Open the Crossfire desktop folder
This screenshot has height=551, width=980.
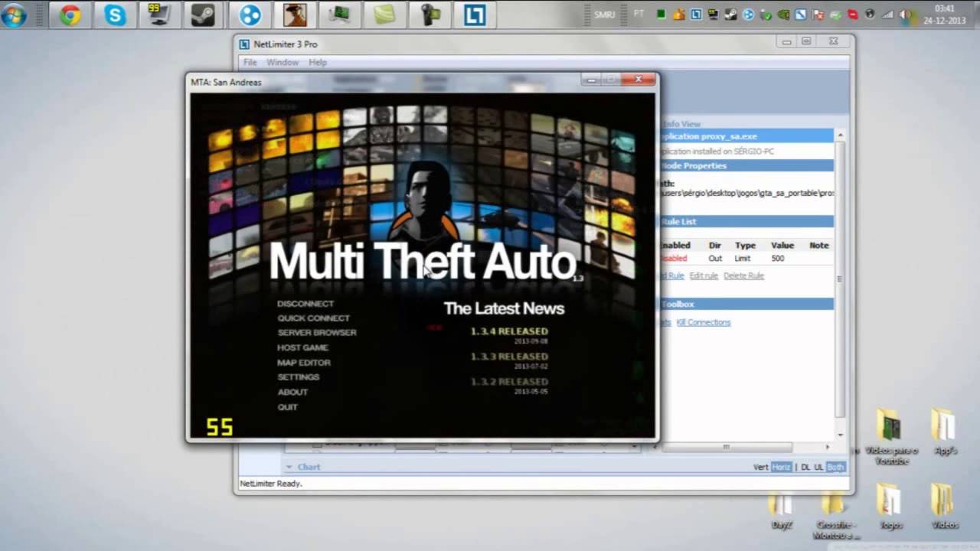835,517
